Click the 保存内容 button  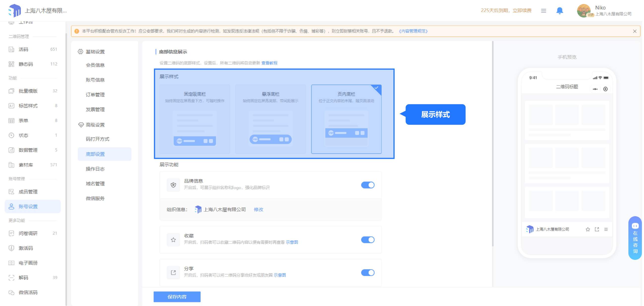click(177, 297)
